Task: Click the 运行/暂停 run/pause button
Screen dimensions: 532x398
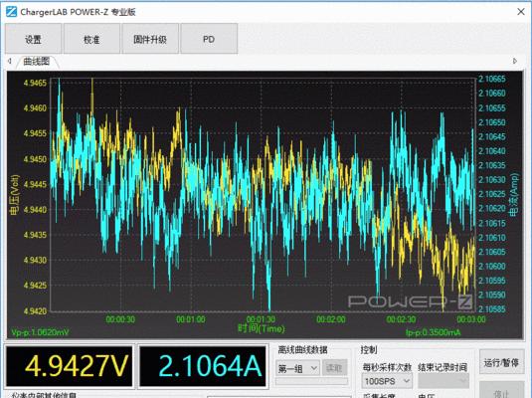Action: 501,362
